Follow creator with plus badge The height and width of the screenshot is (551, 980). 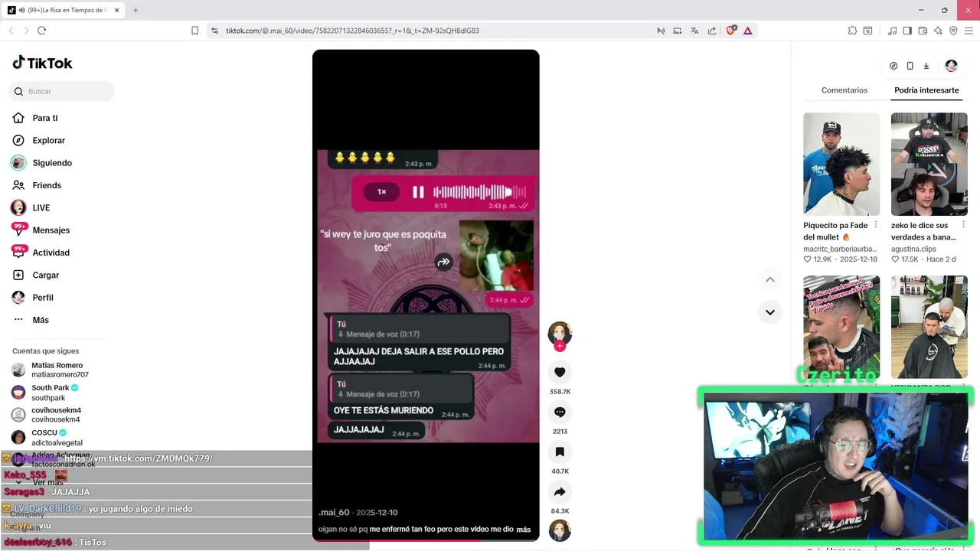point(560,346)
